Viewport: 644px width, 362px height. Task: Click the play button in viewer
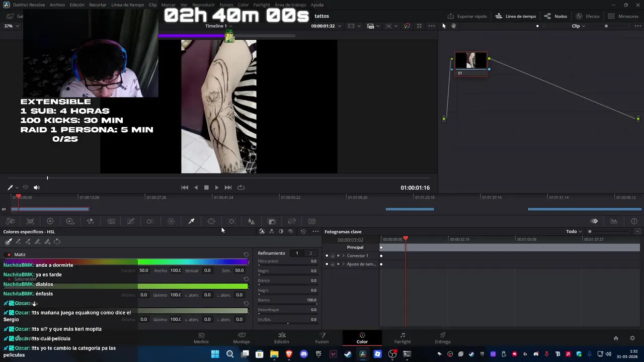pos(217,188)
